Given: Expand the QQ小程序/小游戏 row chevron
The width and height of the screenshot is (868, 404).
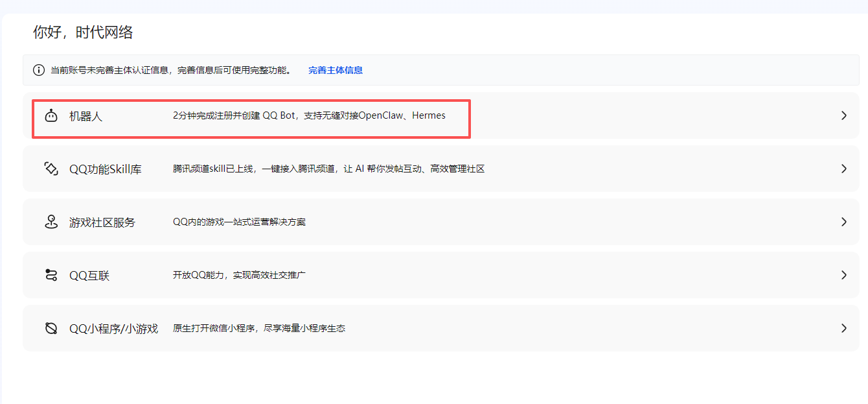Looking at the screenshot, I should click(843, 328).
